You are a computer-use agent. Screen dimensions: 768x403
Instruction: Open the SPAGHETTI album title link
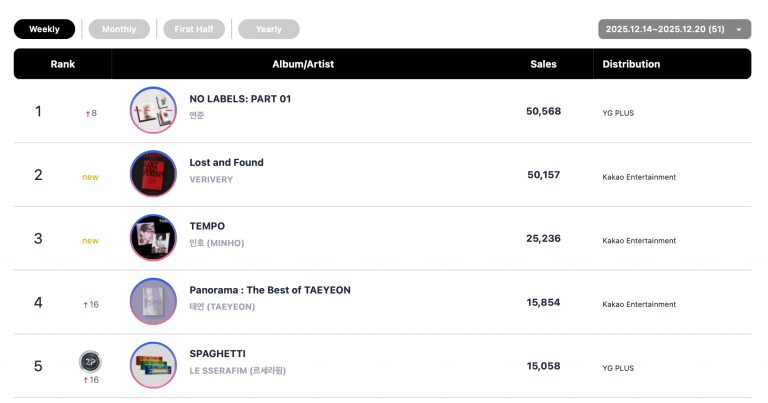point(217,354)
